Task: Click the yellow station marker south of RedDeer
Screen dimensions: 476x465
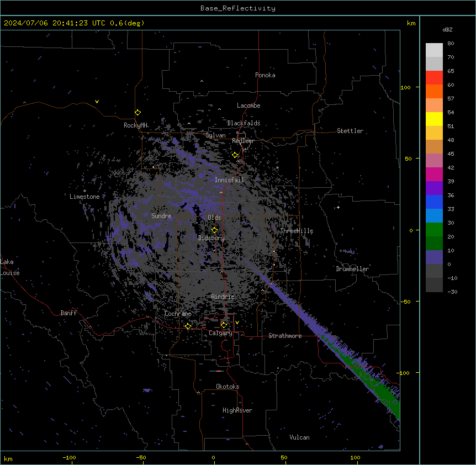Action: (x=235, y=155)
